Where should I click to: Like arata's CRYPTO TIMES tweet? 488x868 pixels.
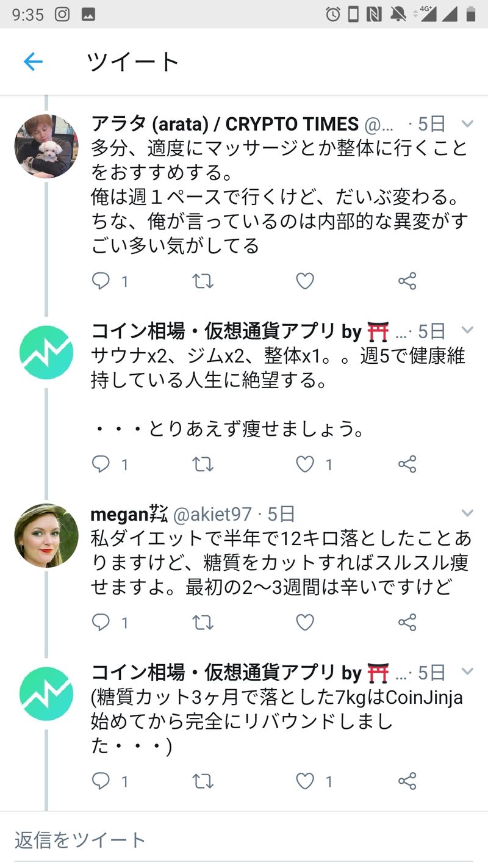coord(305,281)
